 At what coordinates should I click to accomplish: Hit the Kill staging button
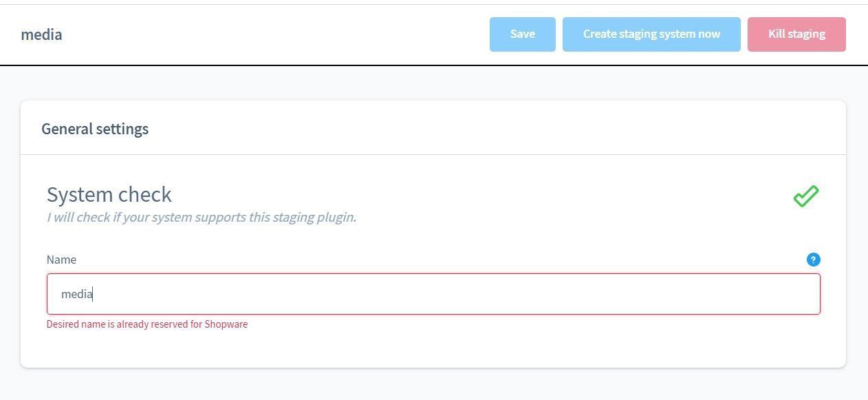[796, 34]
